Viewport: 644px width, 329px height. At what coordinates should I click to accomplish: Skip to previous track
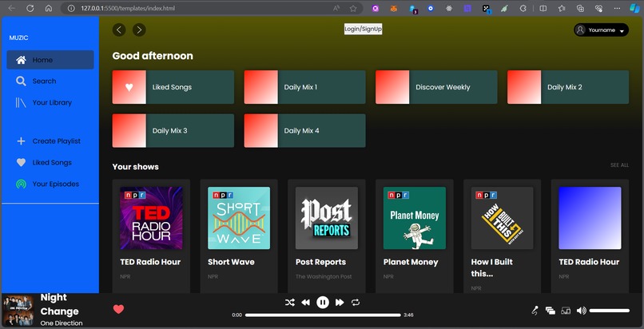[x=305, y=303]
